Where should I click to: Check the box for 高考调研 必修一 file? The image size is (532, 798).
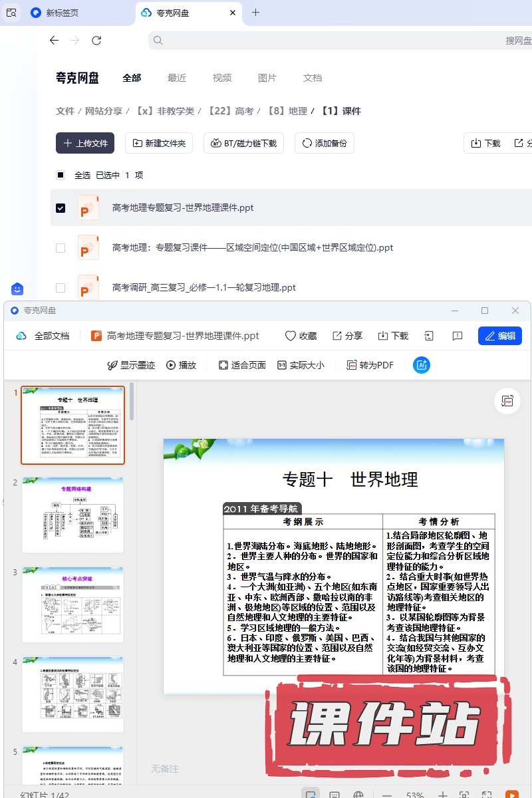pyautogui.click(x=61, y=288)
